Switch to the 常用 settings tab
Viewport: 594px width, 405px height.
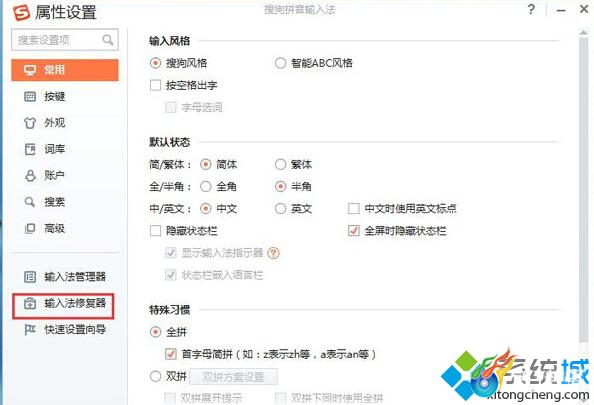coord(65,70)
